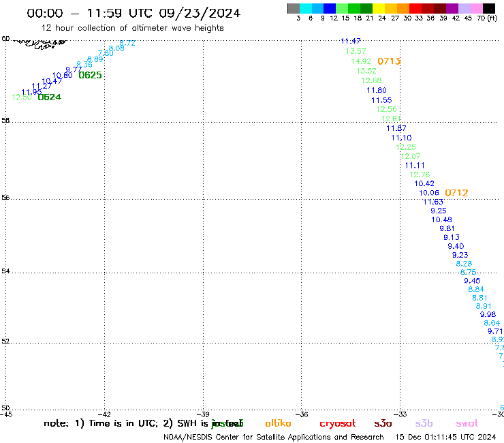
Task: Click the subtitle '12 hour collection of altimeter wave heights'
Action: pos(132,28)
